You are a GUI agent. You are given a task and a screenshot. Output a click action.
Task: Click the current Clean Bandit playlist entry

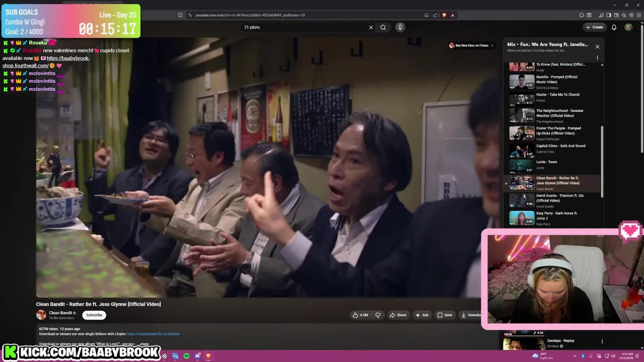click(553, 183)
